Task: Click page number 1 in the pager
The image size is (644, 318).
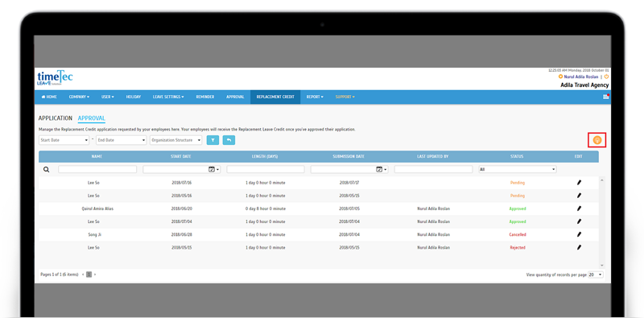Action: [x=89, y=275]
